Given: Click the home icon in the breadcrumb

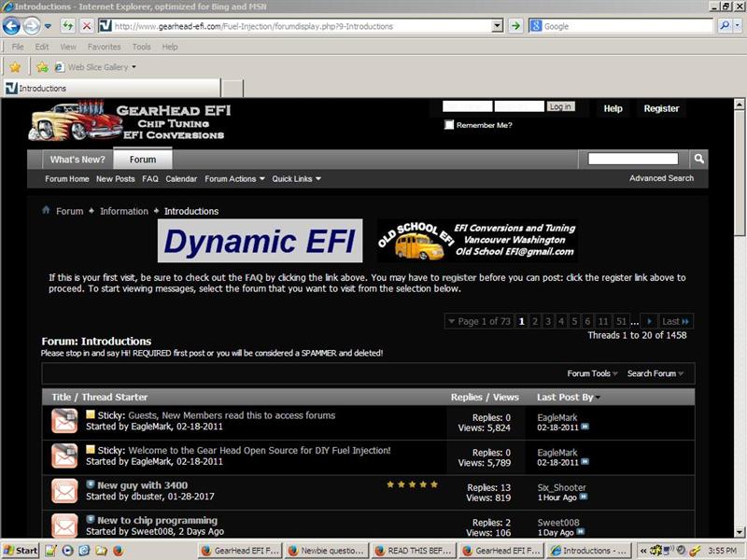Looking at the screenshot, I should click(x=46, y=211).
